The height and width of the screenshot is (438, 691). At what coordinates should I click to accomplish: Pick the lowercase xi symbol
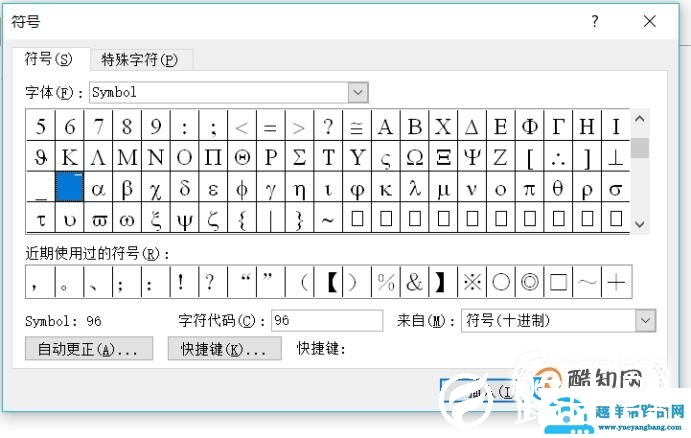pos(156,218)
